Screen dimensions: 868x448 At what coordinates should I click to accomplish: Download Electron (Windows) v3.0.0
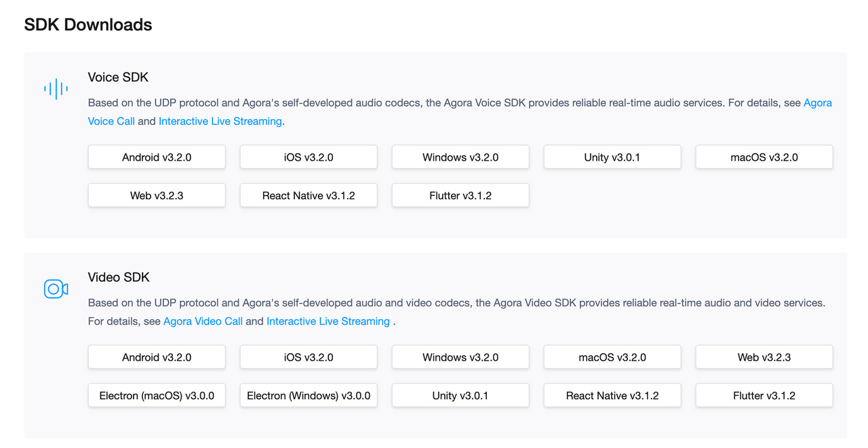pyautogui.click(x=309, y=395)
